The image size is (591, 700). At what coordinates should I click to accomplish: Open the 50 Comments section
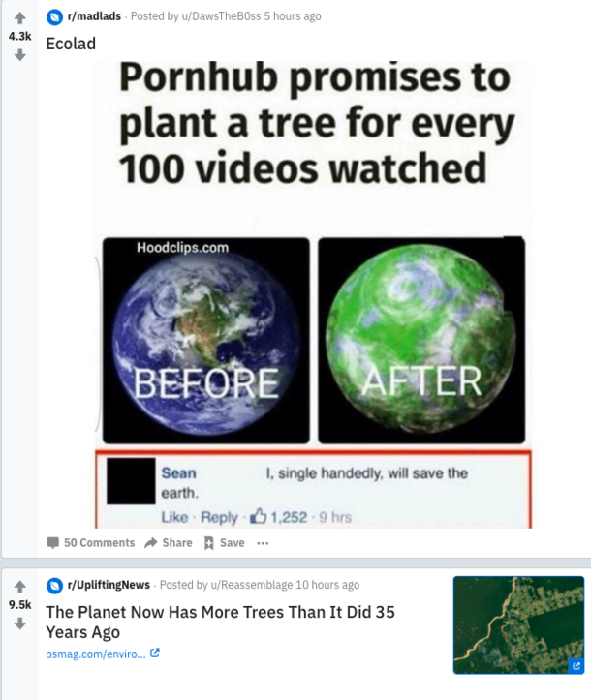pos(91,543)
